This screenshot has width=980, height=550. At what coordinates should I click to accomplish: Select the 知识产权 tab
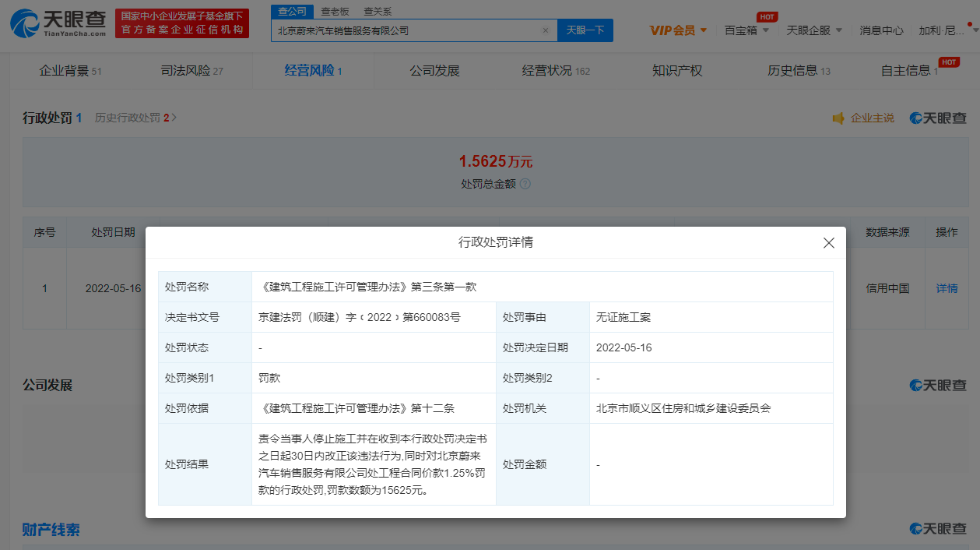click(x=677, y=71)
